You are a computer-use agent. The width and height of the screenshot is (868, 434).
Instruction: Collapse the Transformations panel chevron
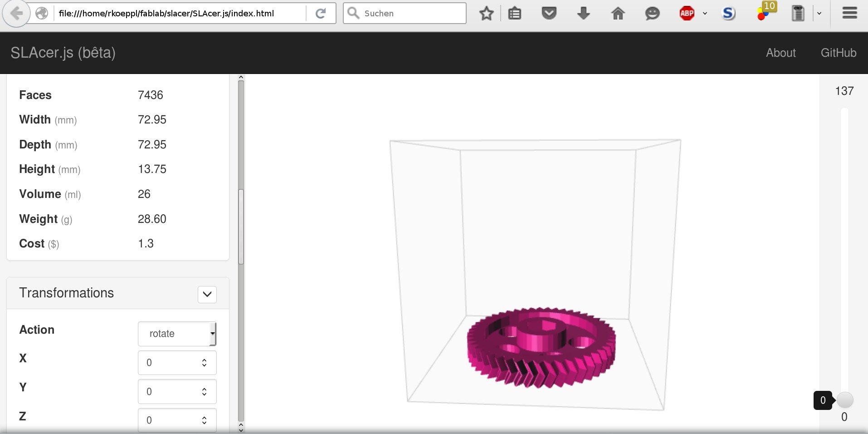click(x=207, y=294)
